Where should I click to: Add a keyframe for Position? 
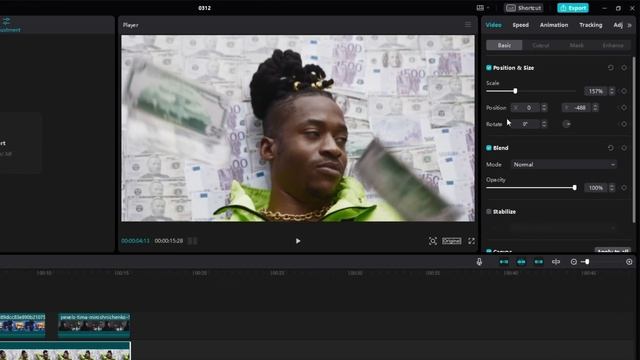(624, 108)
